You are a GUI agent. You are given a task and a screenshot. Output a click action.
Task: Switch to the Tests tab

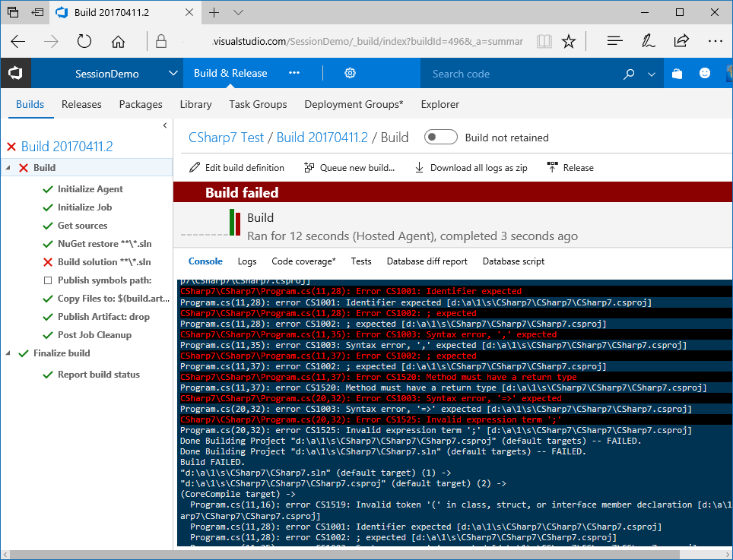361,261
